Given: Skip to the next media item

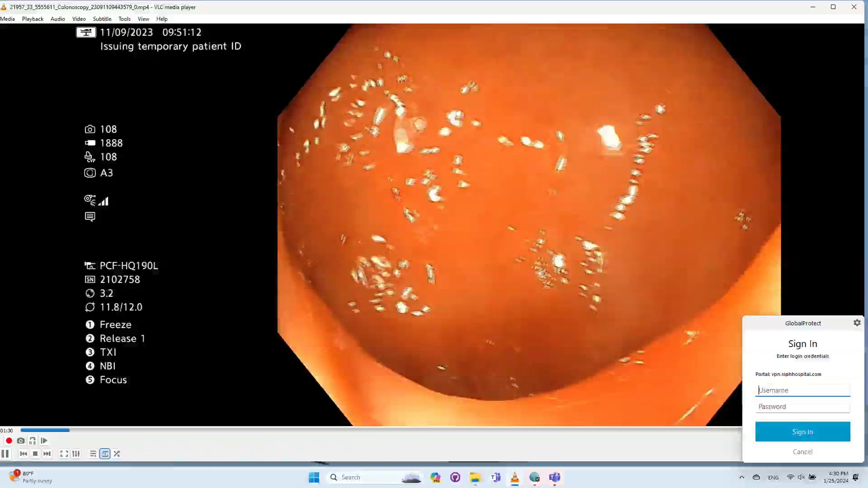Looking at the screenshot, I should pyautogui.click(x=47, y=454).
